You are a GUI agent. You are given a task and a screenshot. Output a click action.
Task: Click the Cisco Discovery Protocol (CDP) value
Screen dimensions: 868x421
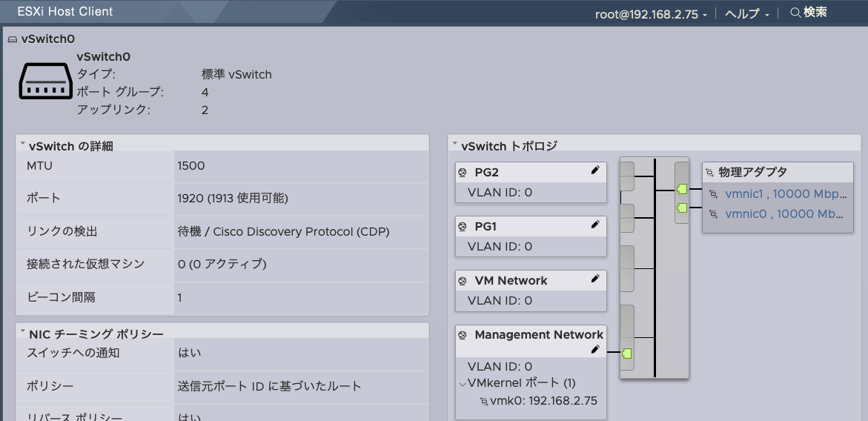(301, 231)
